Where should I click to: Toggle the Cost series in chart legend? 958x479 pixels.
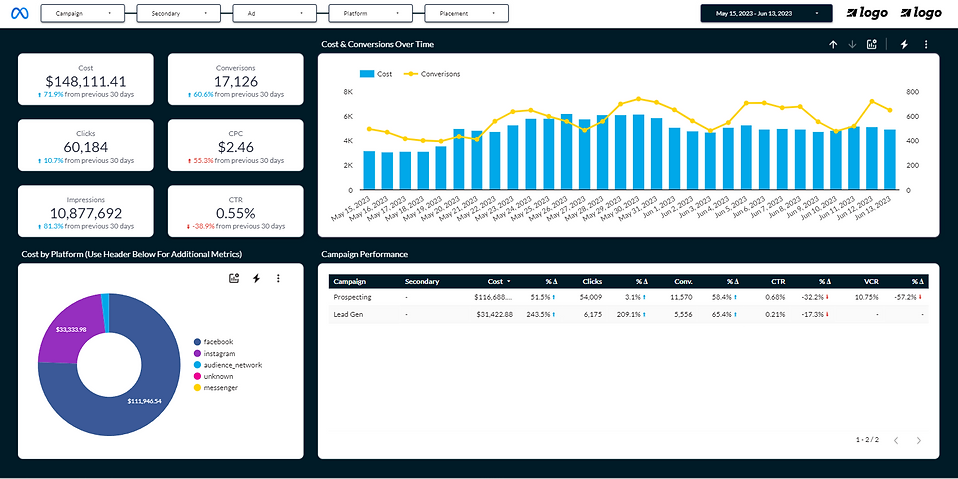(375, 74)
